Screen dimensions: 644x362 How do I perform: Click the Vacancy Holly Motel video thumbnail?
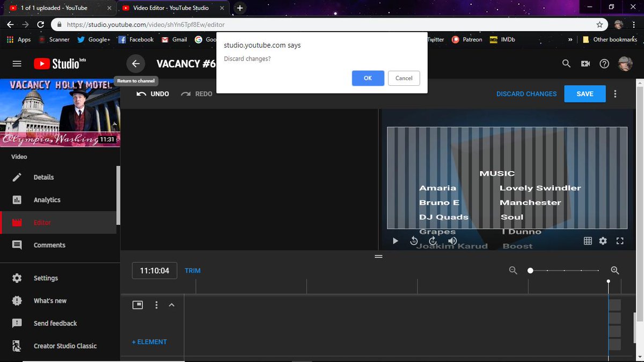click(x=60, y=113)
